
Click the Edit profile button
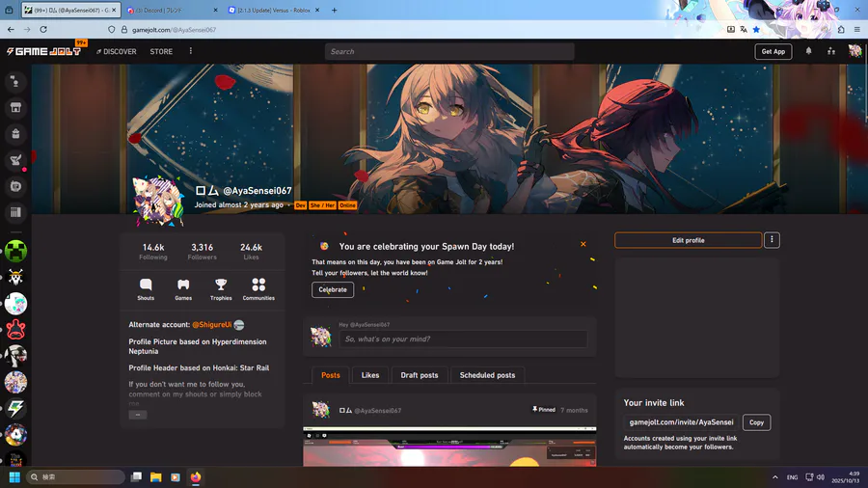pos(688,240)
